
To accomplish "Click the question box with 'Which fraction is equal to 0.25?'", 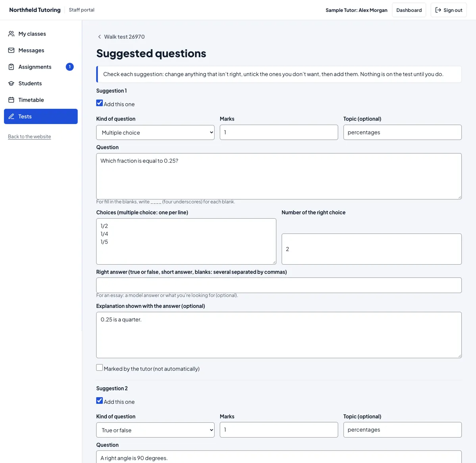I will pos(279,176).
